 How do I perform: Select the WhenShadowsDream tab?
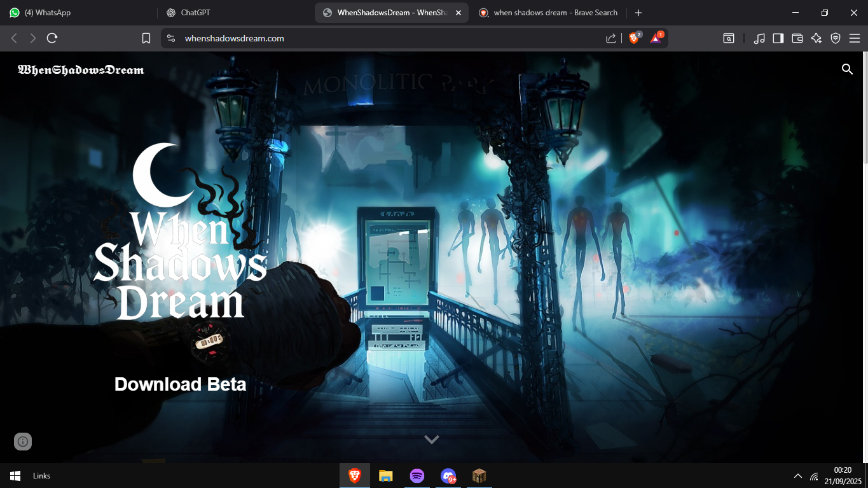[x=392, y=13]
